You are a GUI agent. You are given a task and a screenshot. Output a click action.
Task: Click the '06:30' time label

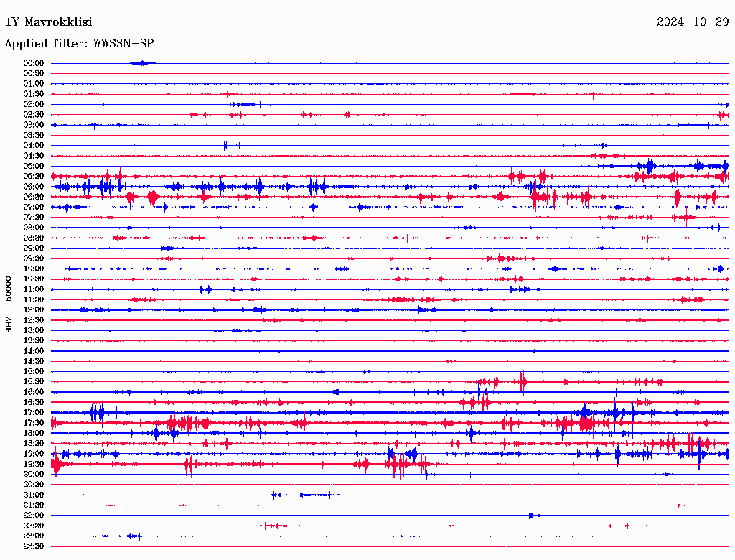pyautogui.click(x=33, y=197)
